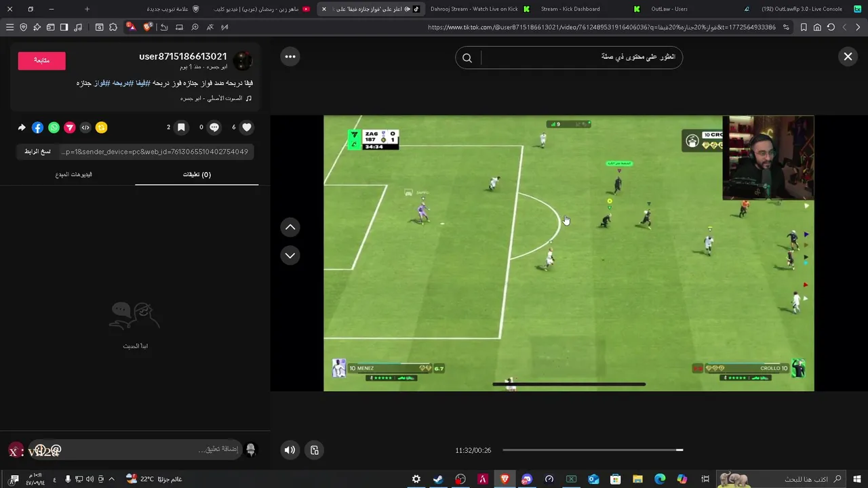Switch to Dahrooj Stream Kick tab

coord(479,9)
